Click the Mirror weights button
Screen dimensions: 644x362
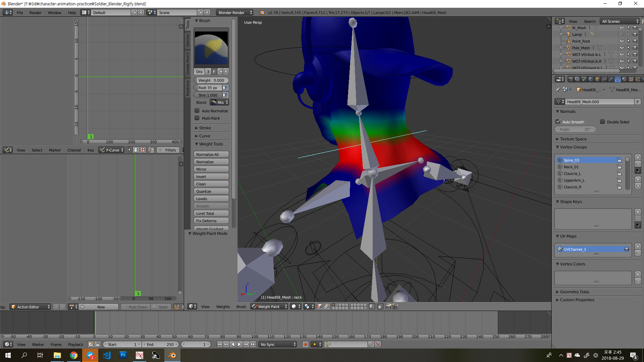pos(211,169)
